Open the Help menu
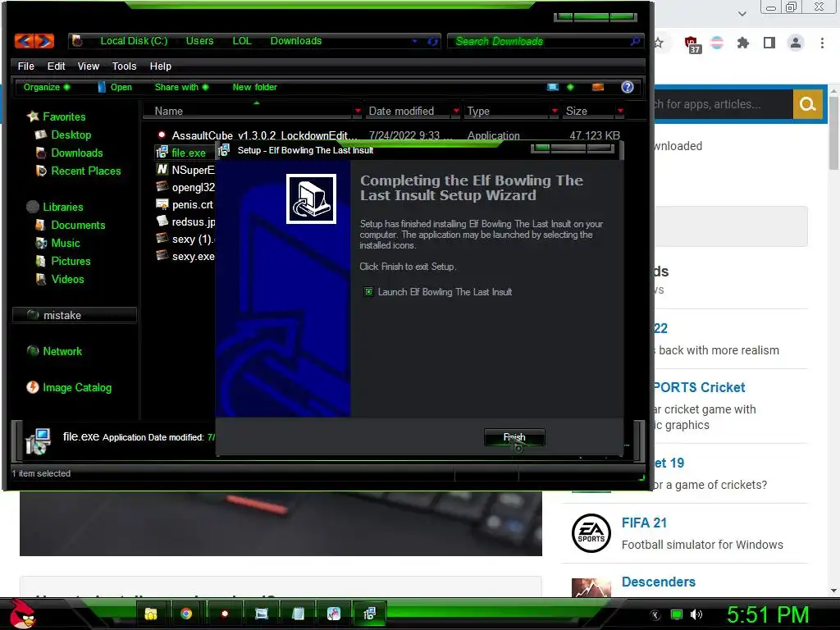 [160, 66]
